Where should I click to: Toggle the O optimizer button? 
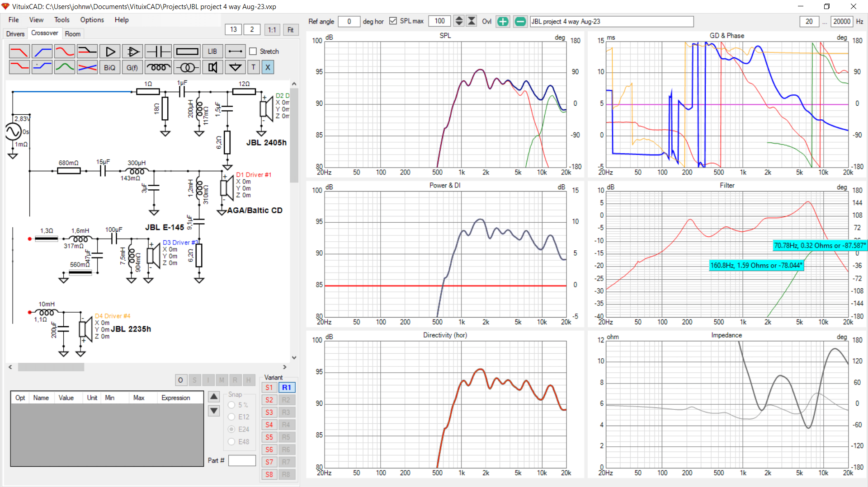coord(180,380)
